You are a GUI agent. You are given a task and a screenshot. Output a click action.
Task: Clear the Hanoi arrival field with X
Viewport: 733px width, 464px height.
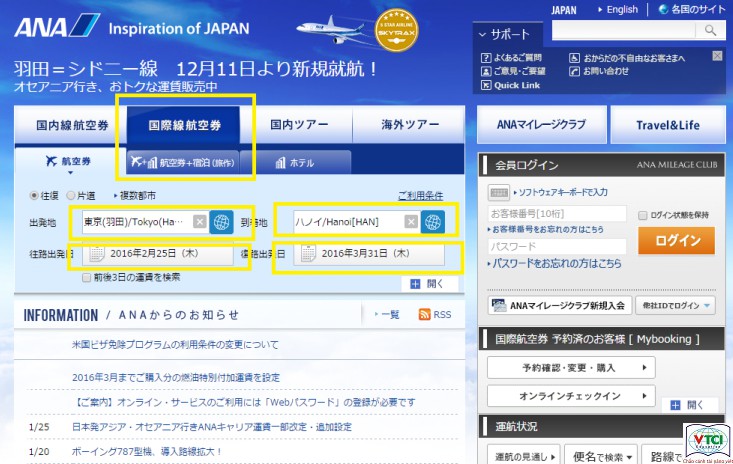click(x=411, y=221)
